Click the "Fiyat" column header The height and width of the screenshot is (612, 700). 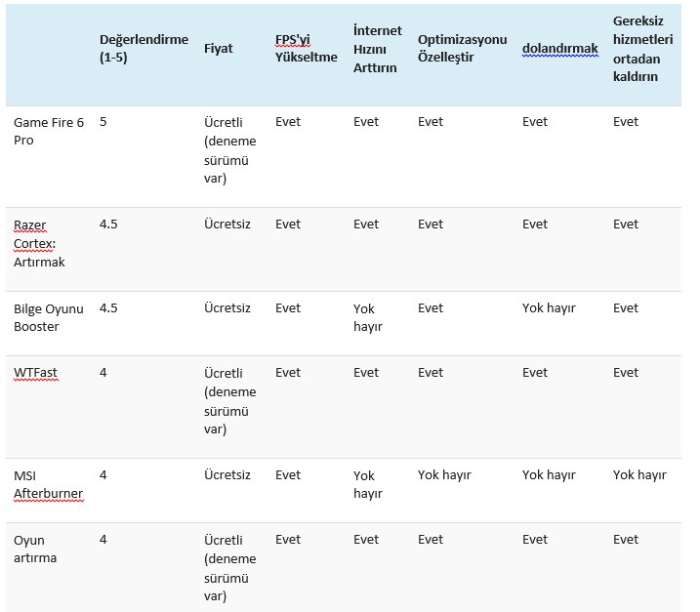219,49
